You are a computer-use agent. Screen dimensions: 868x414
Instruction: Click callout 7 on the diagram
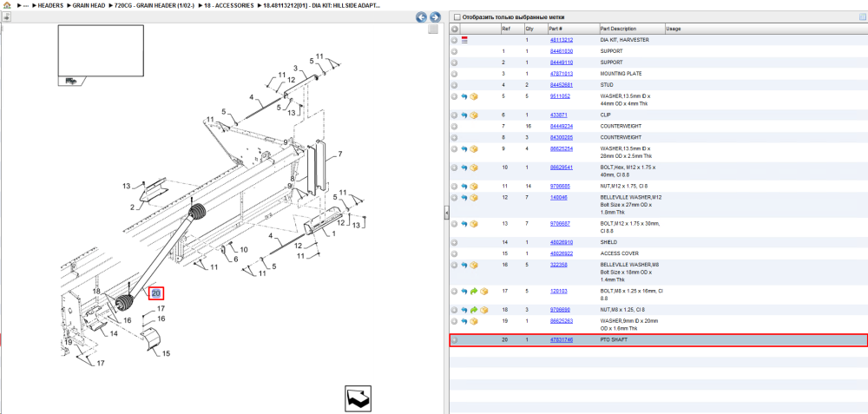(x=340, y=154)
